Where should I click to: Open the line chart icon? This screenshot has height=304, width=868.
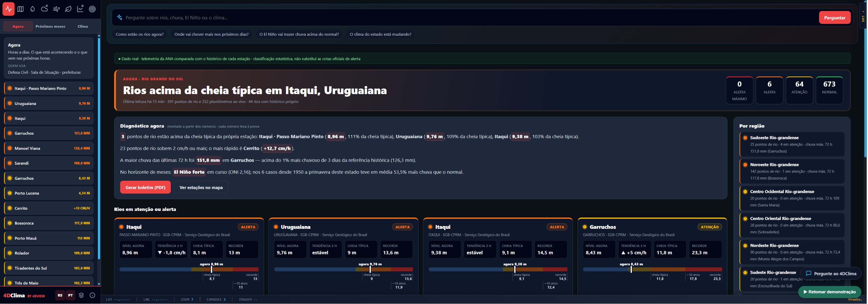[80, 9]
